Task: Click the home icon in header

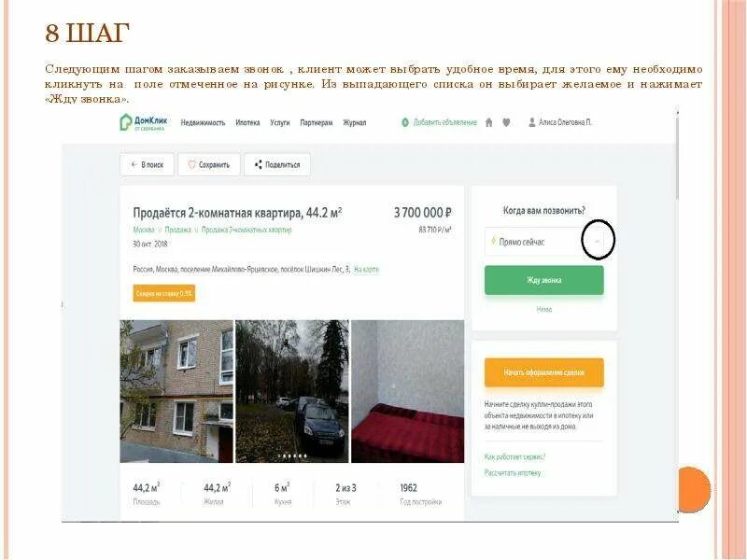Action: pos(488,122)
